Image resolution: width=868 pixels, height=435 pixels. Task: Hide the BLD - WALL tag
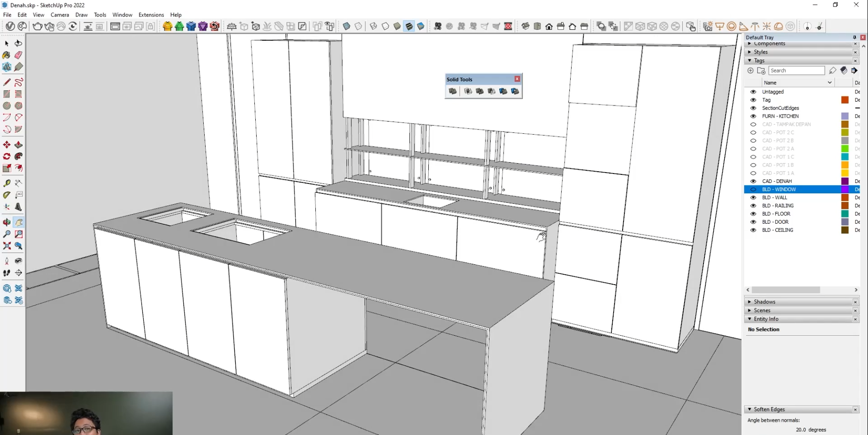coord(753,197)
